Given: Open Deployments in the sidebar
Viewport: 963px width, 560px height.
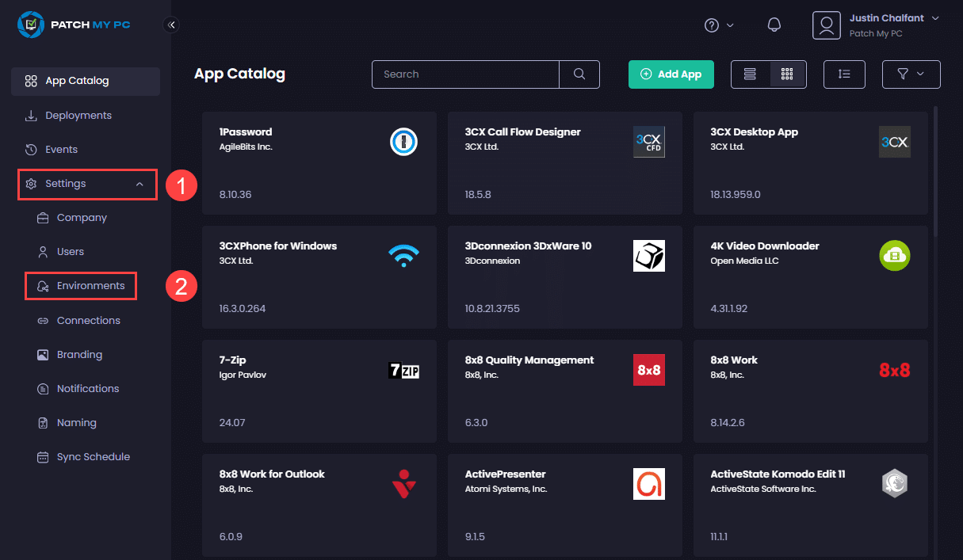Looking at the screenshot, I should click(78, 116).
